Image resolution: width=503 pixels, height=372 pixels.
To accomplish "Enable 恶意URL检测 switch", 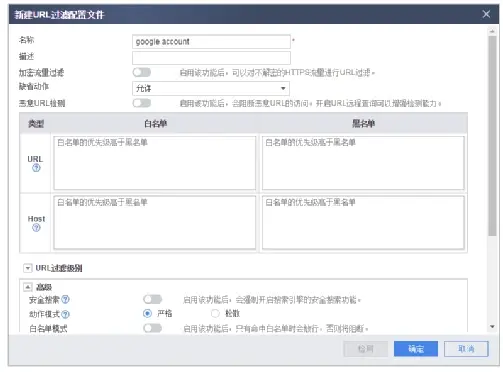I will click(x=142, y=103).
